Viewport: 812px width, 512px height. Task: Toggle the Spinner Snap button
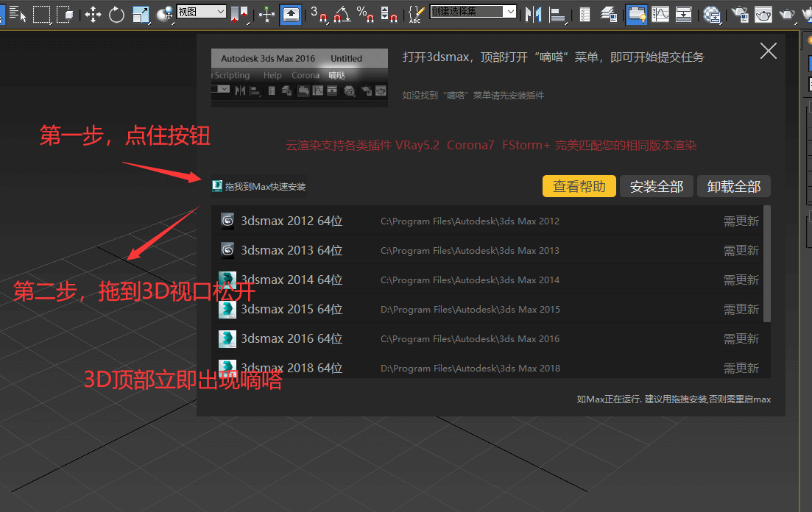coord(389,14)
